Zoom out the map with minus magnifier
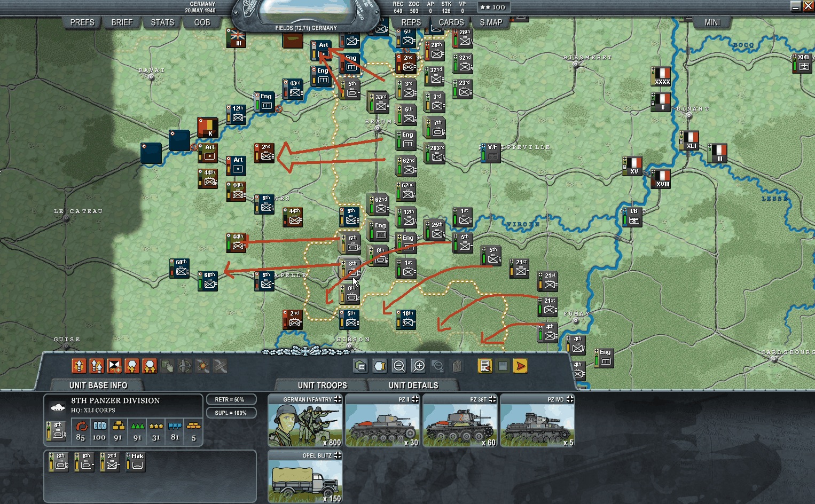The height and width of the screenshot is (504, 815). coord(399,366)
